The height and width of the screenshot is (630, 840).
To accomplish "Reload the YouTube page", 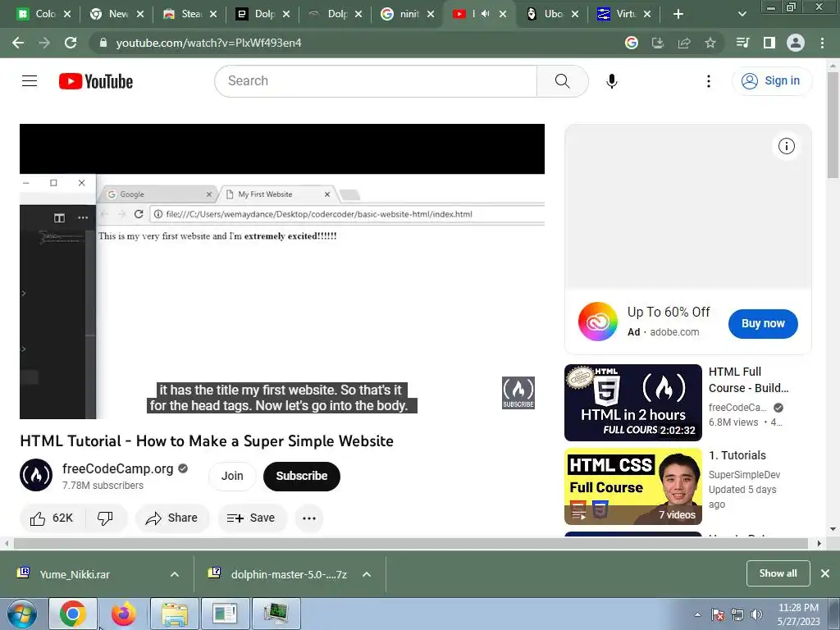I will [x=71, y=43].
